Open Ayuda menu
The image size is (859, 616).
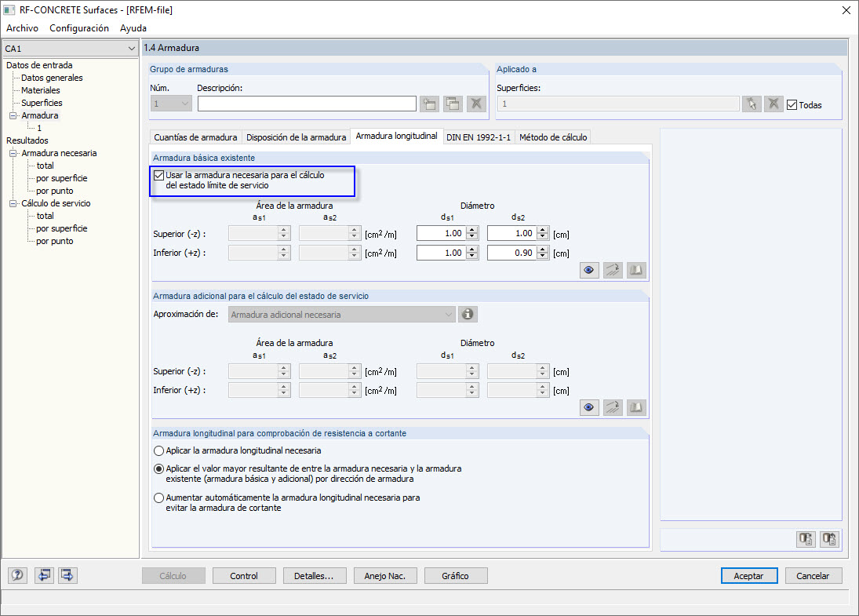(x=133, y=28)
